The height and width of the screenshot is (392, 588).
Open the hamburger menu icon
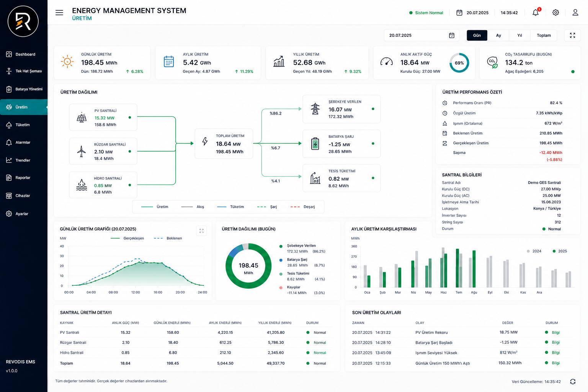click(59, 13)
